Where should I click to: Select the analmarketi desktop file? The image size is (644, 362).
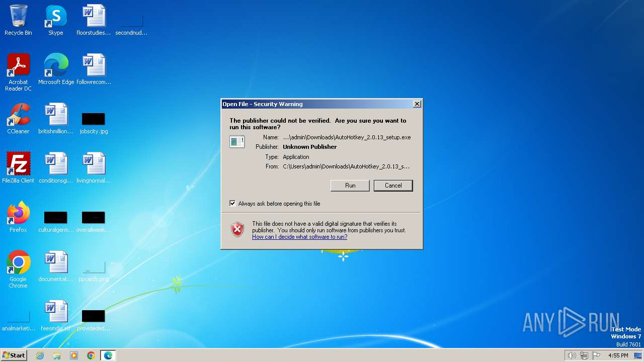coord(18,320)
